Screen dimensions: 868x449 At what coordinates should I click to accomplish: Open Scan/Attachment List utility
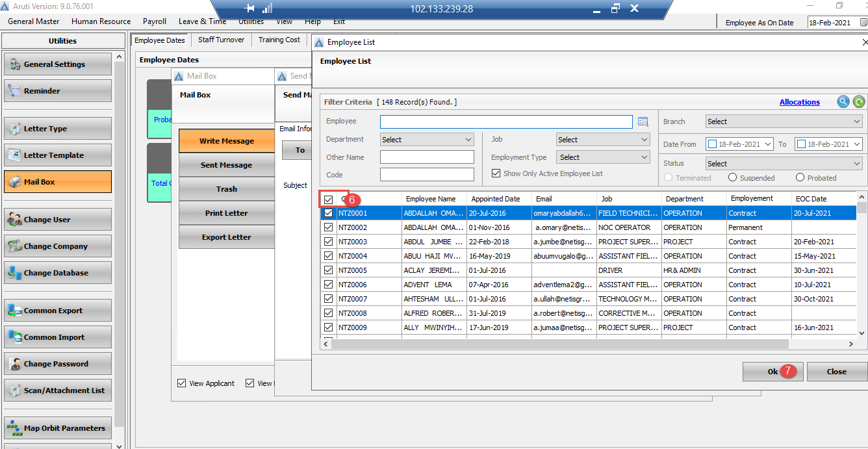57,390
